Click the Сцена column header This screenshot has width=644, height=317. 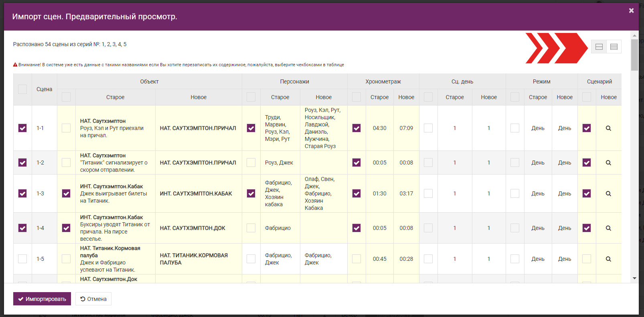pos(45,89)
